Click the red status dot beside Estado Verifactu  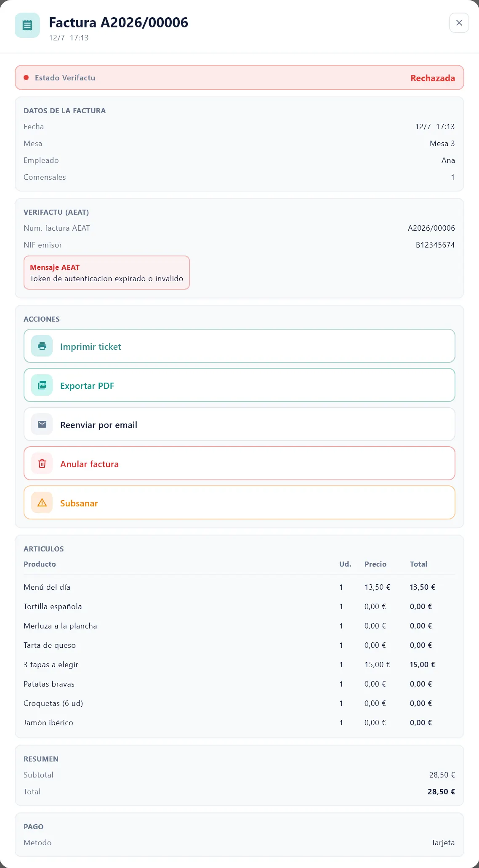point(26,77)
